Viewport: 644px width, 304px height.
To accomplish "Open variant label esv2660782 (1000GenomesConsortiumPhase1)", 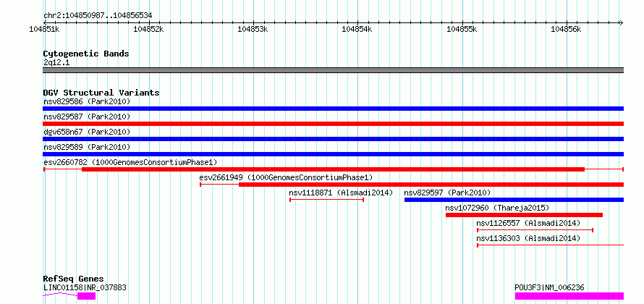I will point(130,162).
